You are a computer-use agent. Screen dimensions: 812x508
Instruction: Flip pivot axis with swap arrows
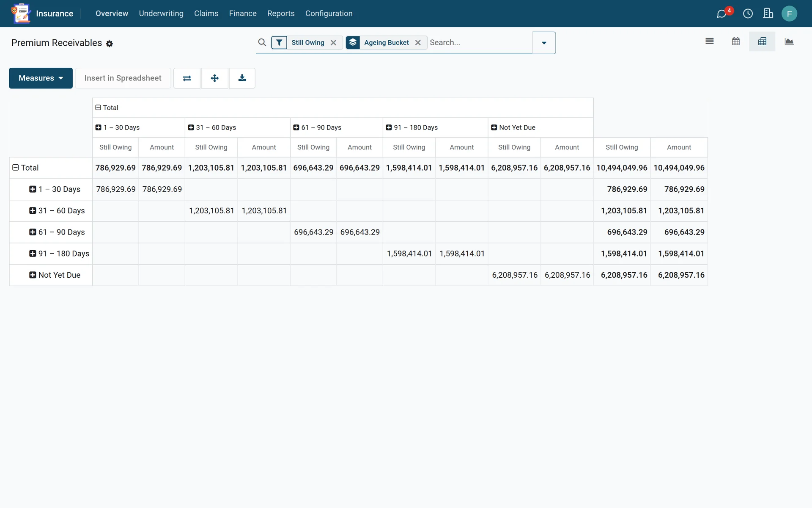pos(187,78)
